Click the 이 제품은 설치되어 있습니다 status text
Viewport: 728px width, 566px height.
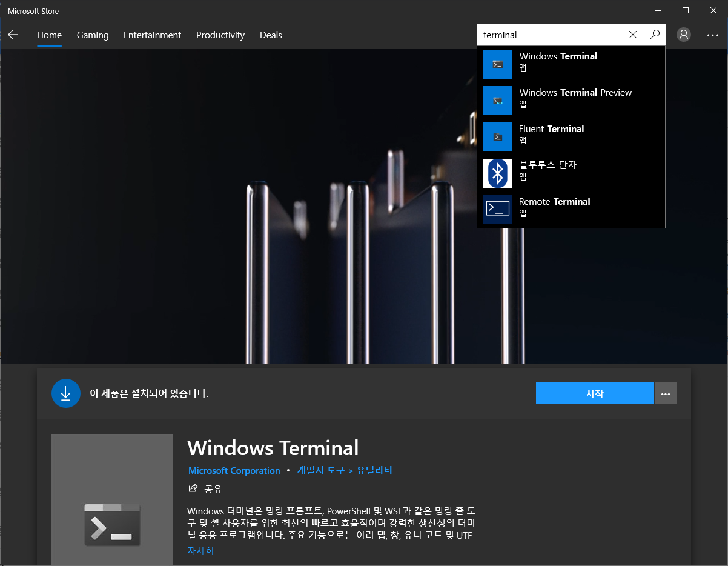pos(149,393)
